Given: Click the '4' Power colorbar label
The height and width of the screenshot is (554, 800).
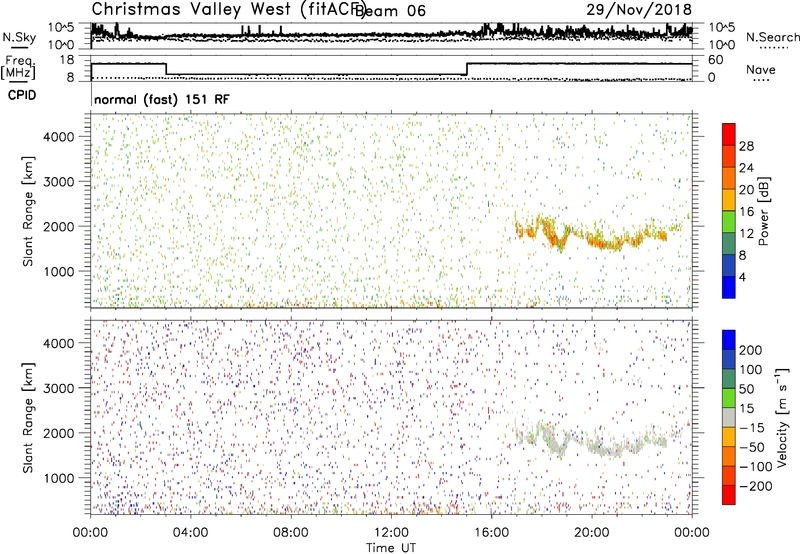Looking at the screenshot, I should click(x=743, y=277).
